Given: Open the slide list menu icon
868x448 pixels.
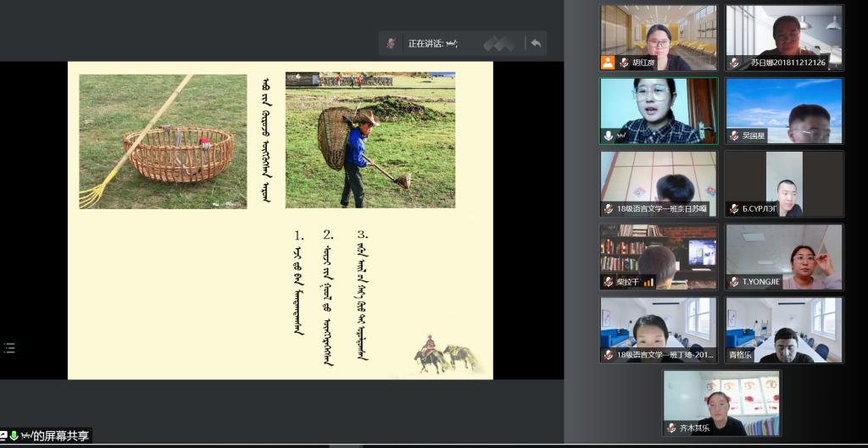Looking at the screenshot, I should (x=9, y=347).
